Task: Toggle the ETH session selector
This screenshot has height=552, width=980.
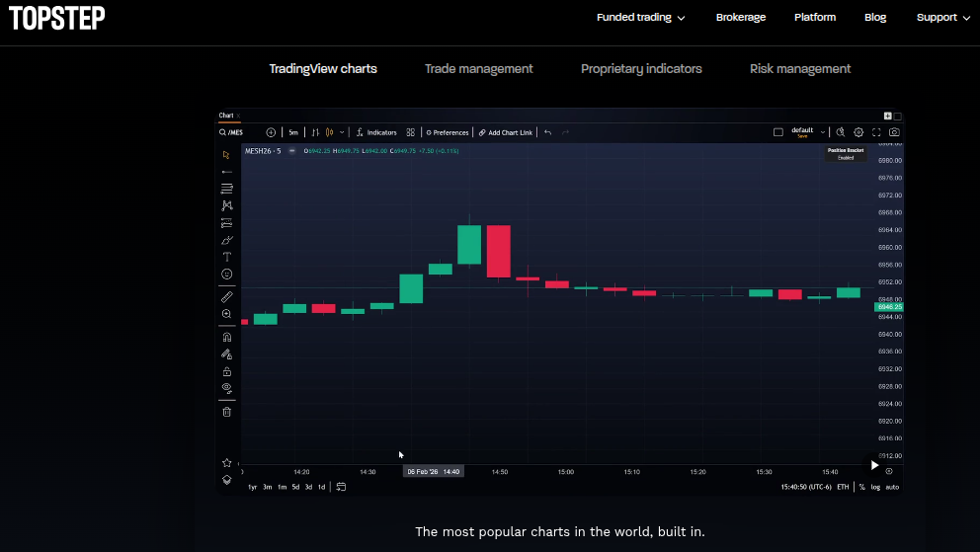Action: [843, 487]
